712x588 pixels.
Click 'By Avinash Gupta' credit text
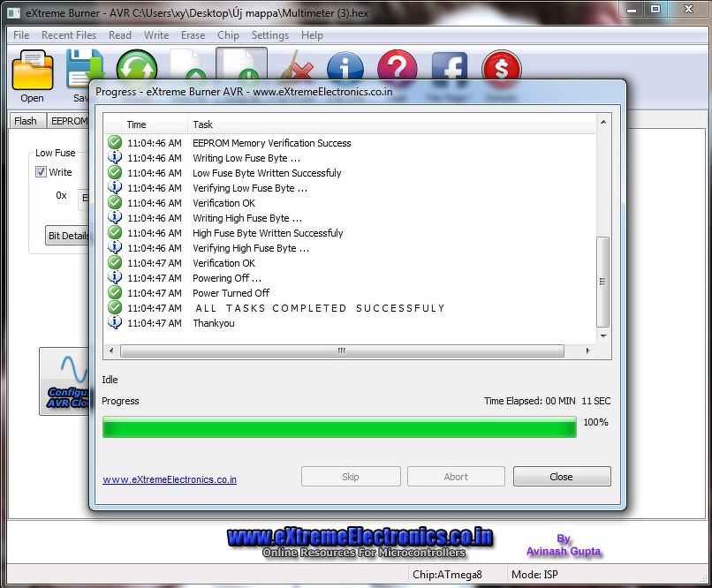[564, 545]
